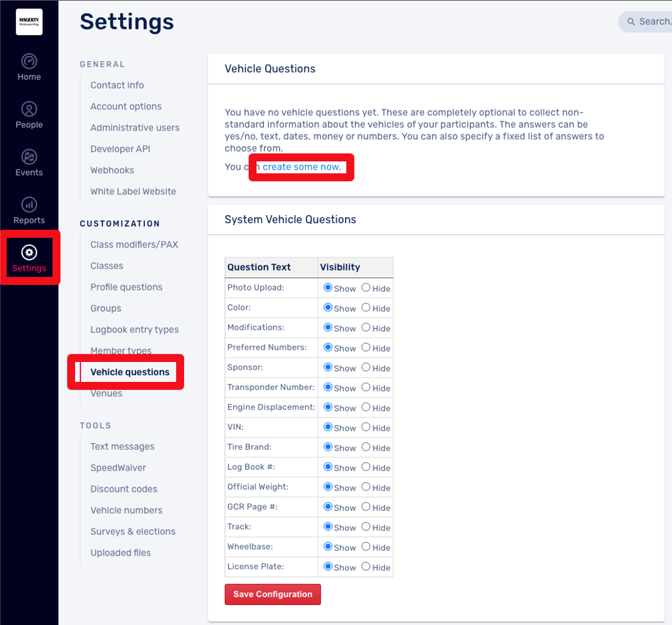
Task: Set VIN visibility to Hide
Action: tap(366, 427)
